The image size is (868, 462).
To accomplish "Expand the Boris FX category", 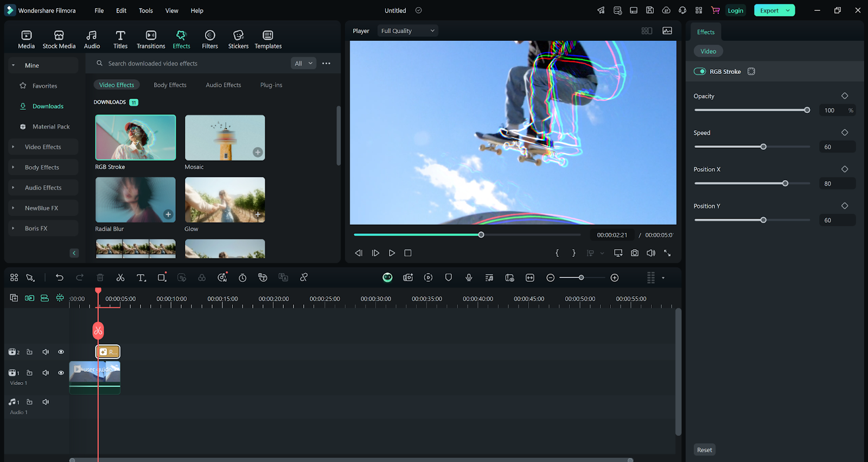I will pos(13,229).
